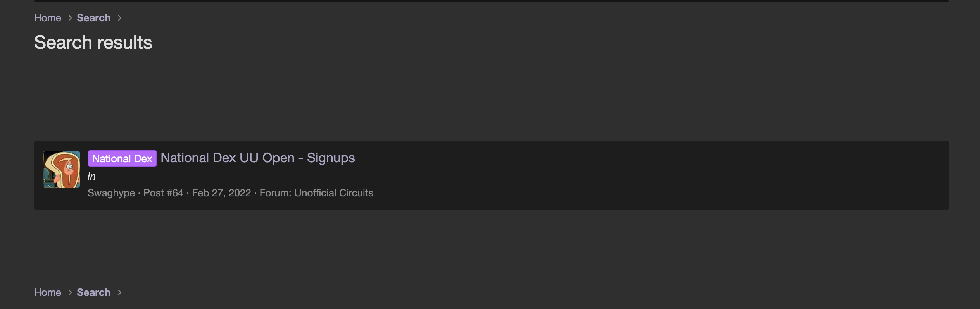Viewport: 980px width, 309px height.
Task: Click the dark bar above the breadcrumb
Action: pos(492,1)
